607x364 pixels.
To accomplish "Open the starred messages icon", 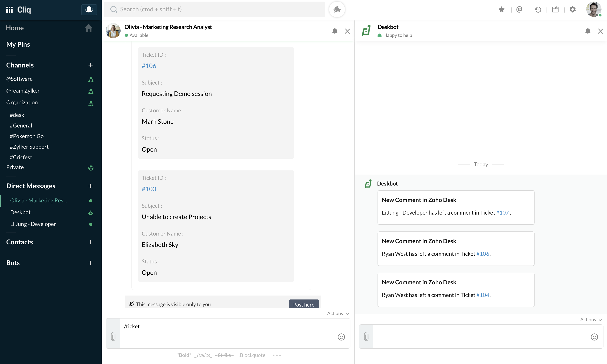I will pyautogui.click(x=501, y=10).
